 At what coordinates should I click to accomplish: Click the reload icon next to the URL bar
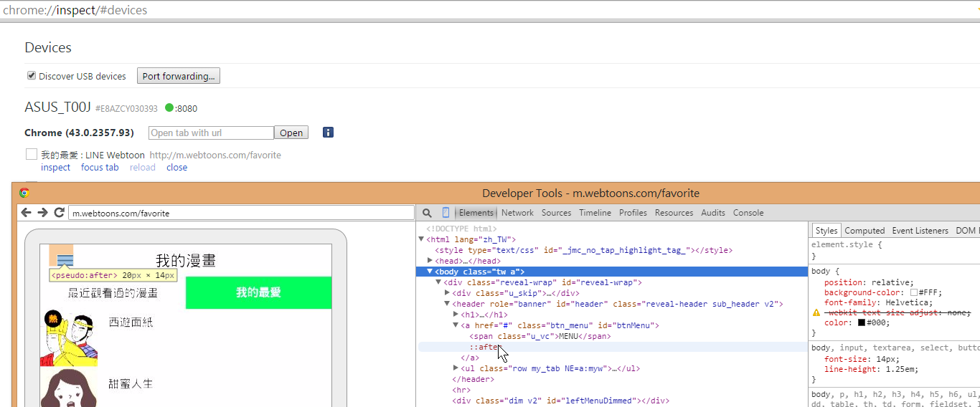point(60,213)
